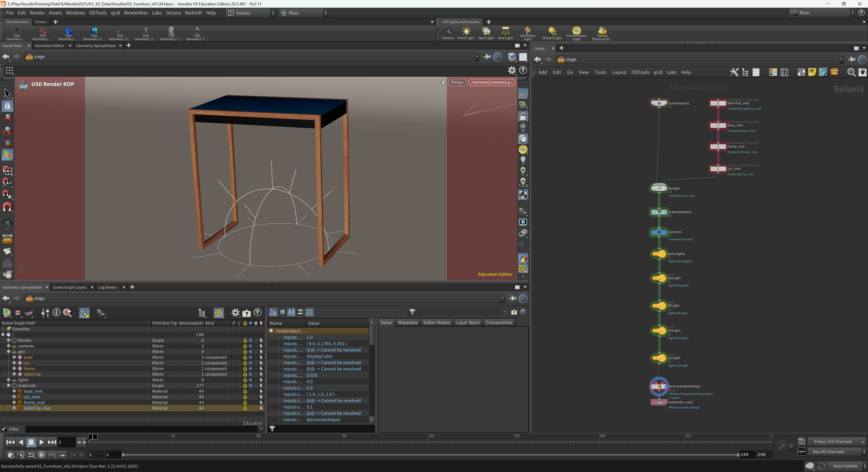Play the timeline forward

(x=41, y=442)
